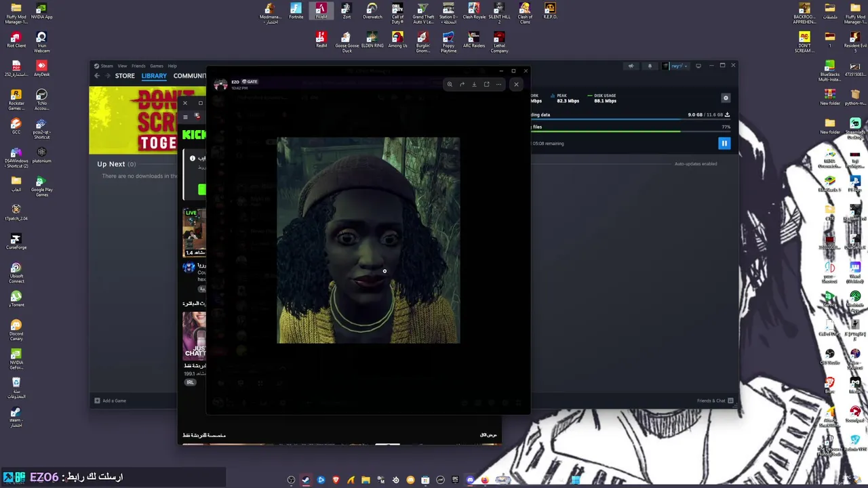868x488 pixels.
Task: Open Steam Store tab
Action: point(125,76)
